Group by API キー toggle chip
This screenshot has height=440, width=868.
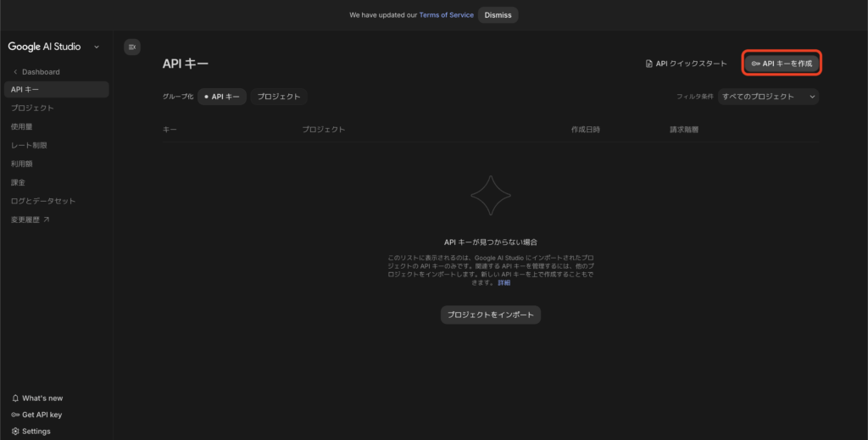pyautogui.click(x=222, y=97)
